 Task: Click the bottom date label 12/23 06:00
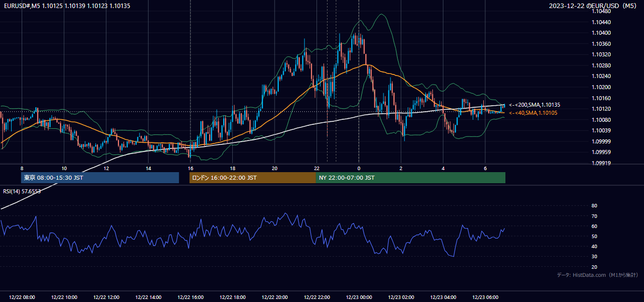tap(485, 297)
